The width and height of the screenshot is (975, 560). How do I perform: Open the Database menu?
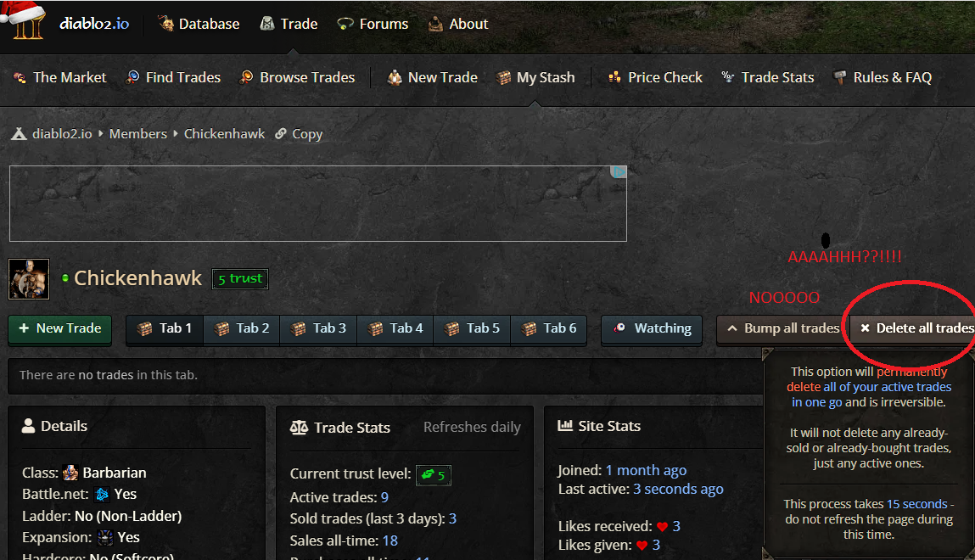199,25
